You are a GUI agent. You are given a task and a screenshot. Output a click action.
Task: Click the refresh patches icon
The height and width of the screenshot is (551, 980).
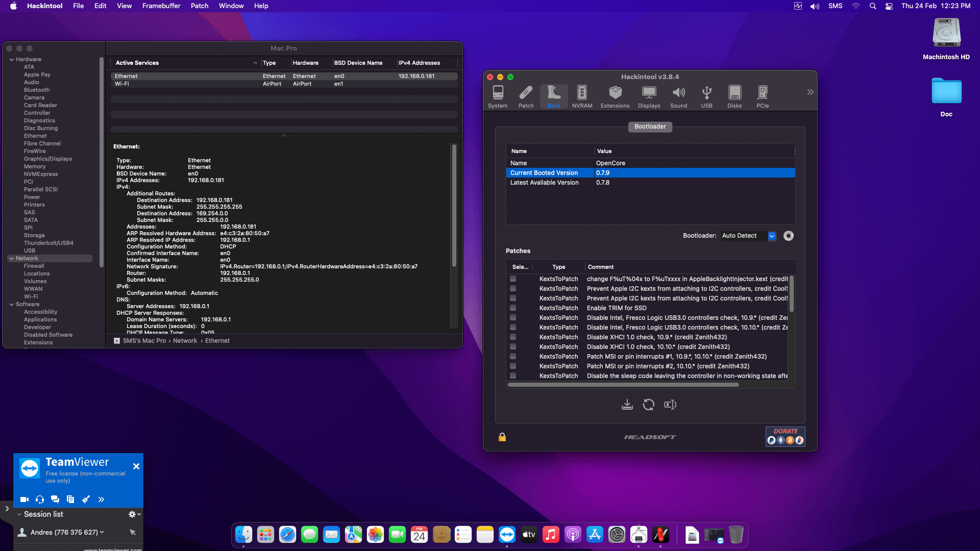coord(649,405)
